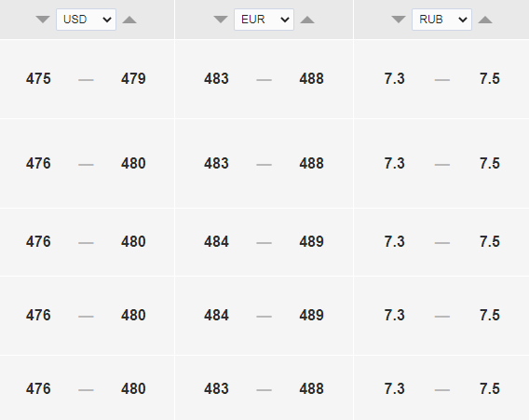This screenshot has width=529, height=420.
Task: Click USD buy rate 476 in last row
Action: pos(38,388)
